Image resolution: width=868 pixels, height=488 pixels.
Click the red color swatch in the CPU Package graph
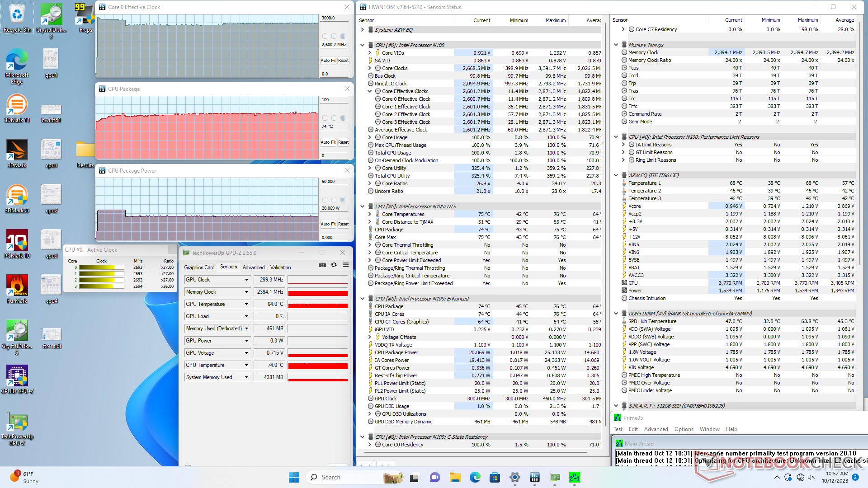[x=325, y=118]
